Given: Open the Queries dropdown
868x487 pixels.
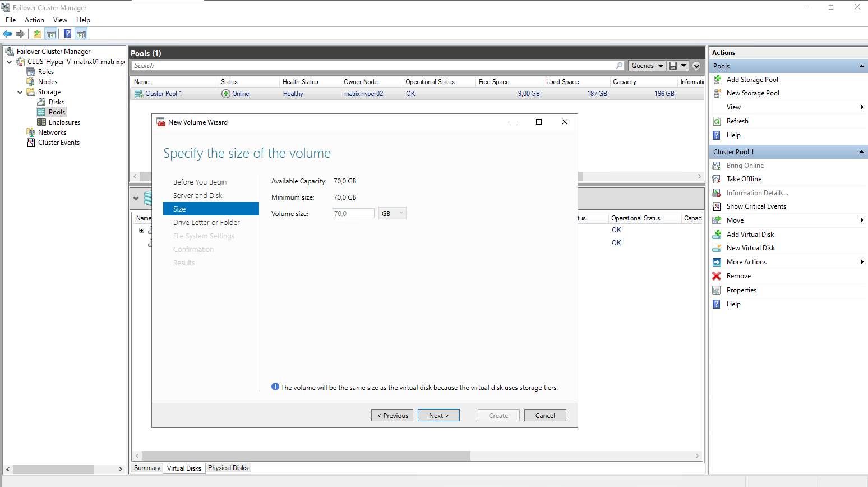Looking at the screenshot, I should 647,66.
